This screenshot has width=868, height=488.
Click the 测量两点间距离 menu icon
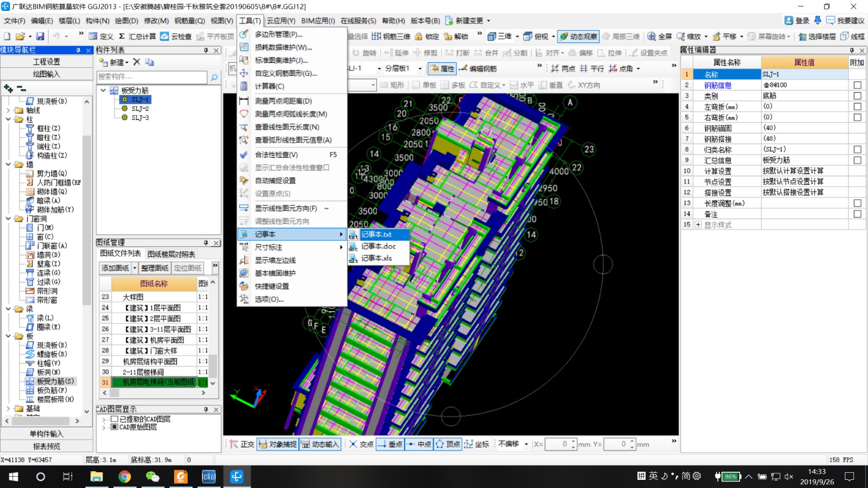pyautogui.click(x=244, y=101)
